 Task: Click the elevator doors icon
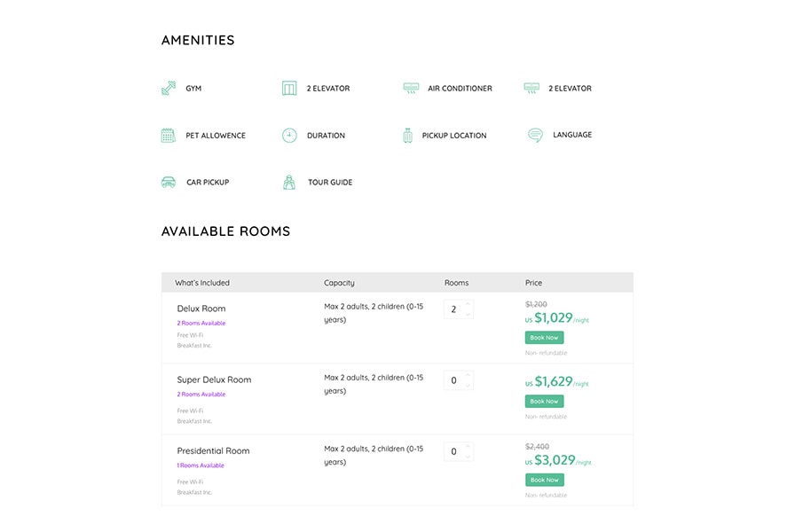tap(289, 88)
